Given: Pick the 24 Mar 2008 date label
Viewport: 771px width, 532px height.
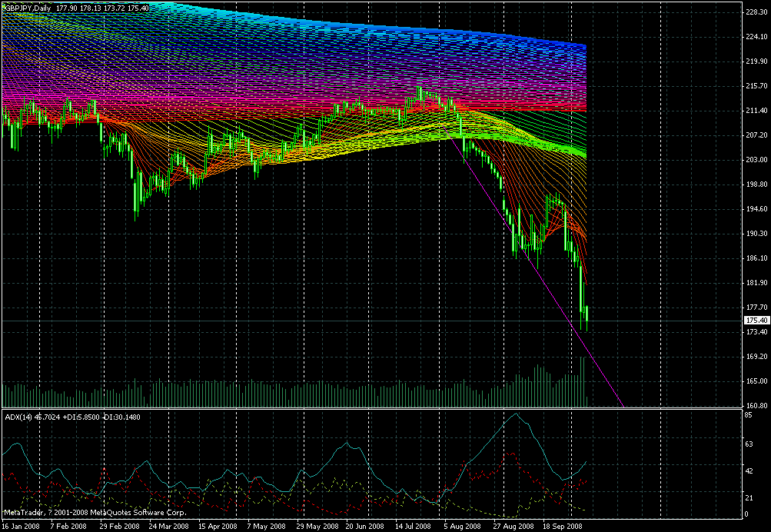Looking at the screenshot, I should [x=168, y=526].
